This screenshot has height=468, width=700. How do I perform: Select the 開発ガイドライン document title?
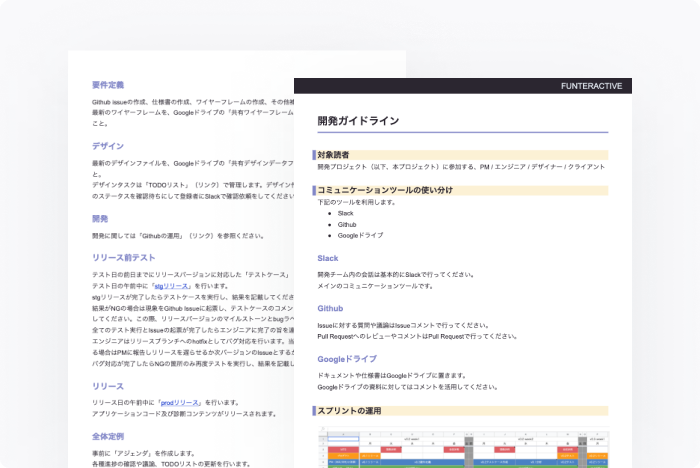pos(358,121)
